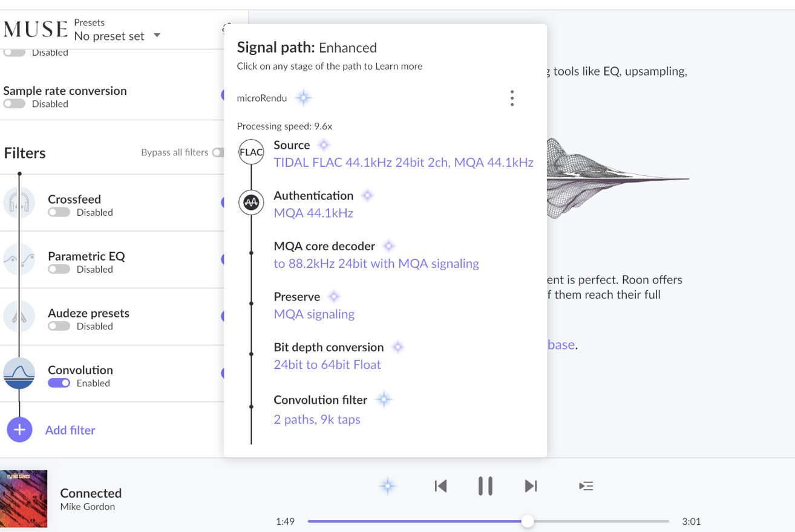Viewport: 795px width, 532px height.
Task: Click the playback progress slider handle
Action: pyautogui.click(x=528, y=521)
